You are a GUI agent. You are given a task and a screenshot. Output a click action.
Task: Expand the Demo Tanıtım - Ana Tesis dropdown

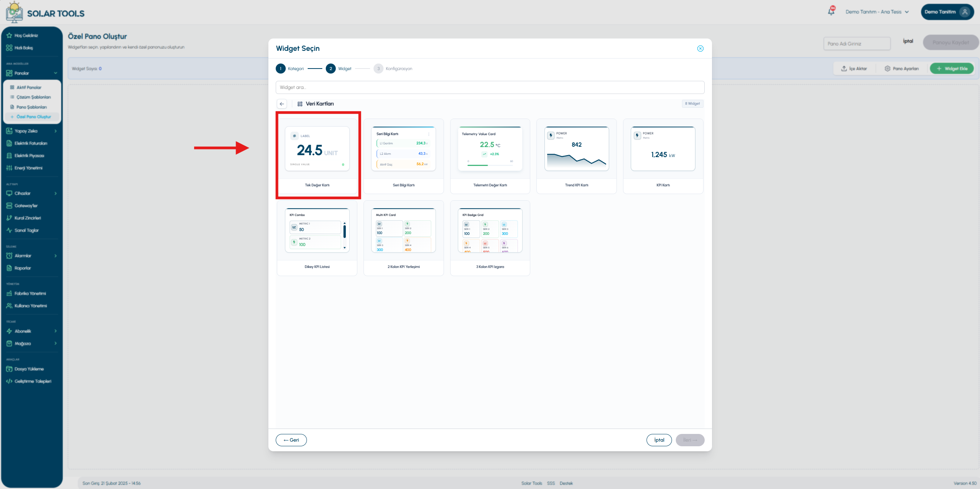click(877, 12)
